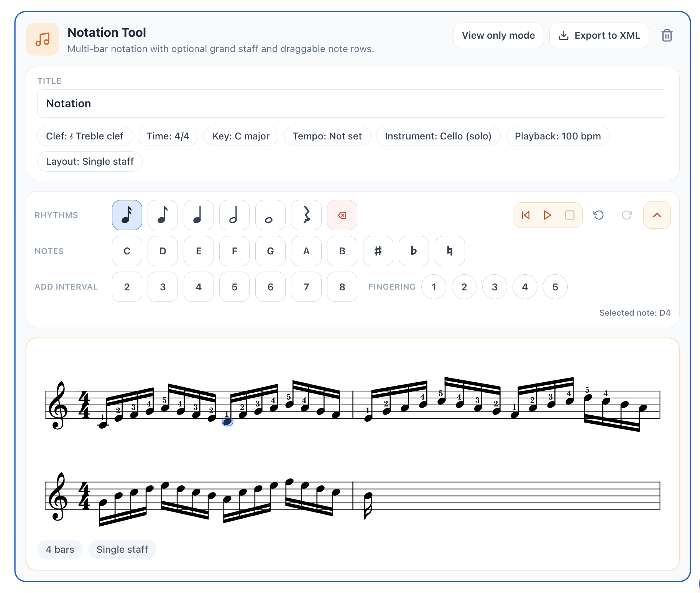This screenshot has height=593, width=700.
Task: Play the notation
Action: [x=547, y=215]
